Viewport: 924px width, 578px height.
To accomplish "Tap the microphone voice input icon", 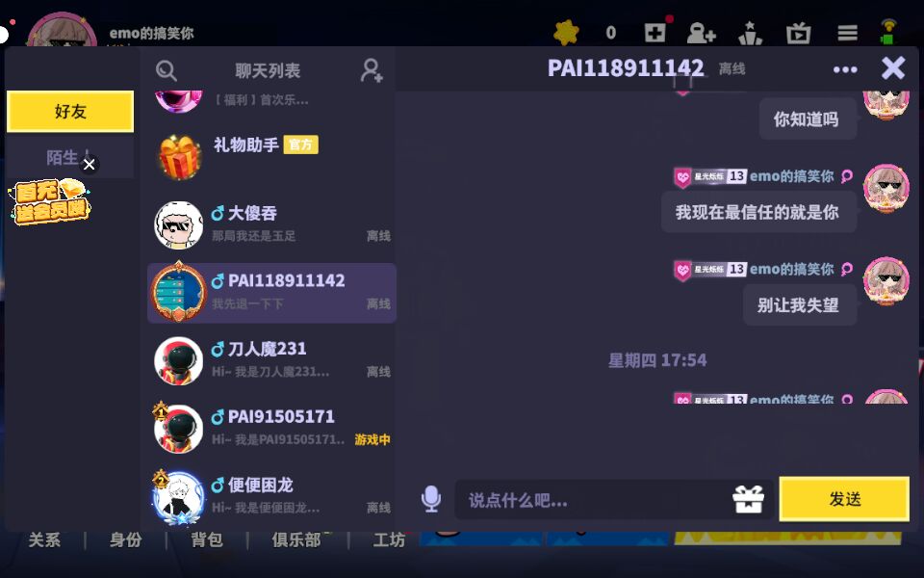I will point(431,499).
